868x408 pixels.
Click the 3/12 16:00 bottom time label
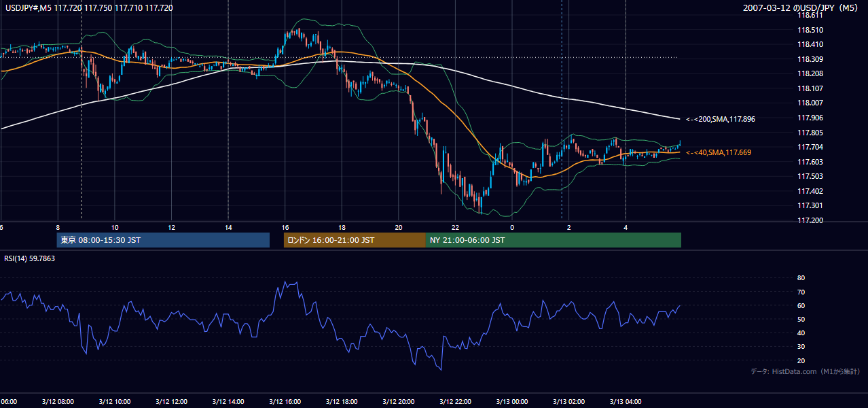[285, 401]
